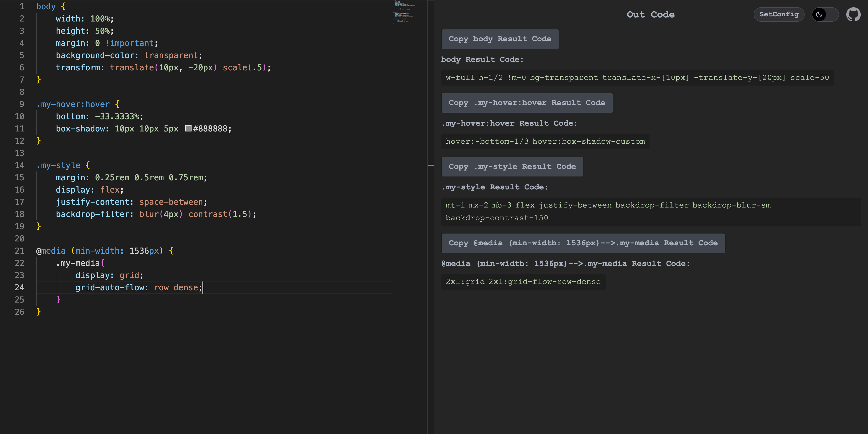
Task: Click the 'display: flex;' line
Action: tap(90, 190)
